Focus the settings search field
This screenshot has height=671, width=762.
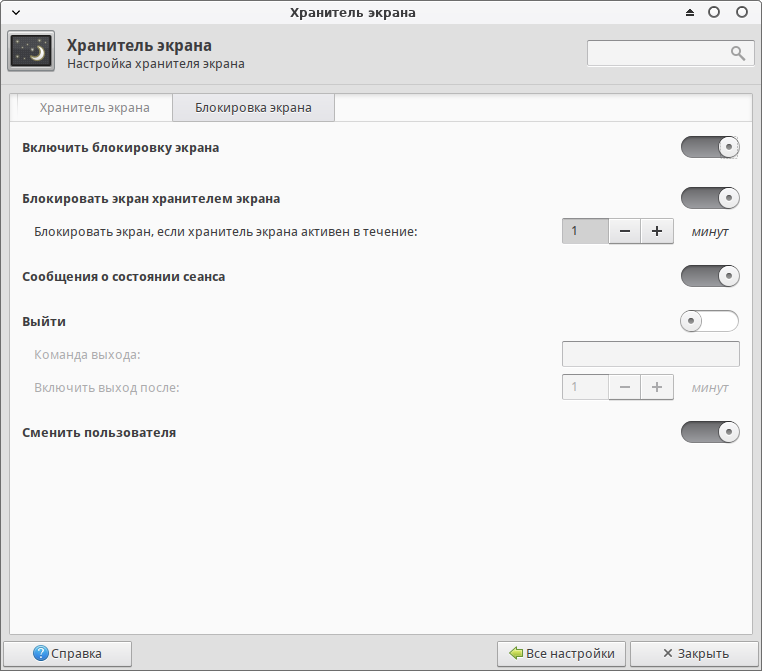tap(671, 53)
